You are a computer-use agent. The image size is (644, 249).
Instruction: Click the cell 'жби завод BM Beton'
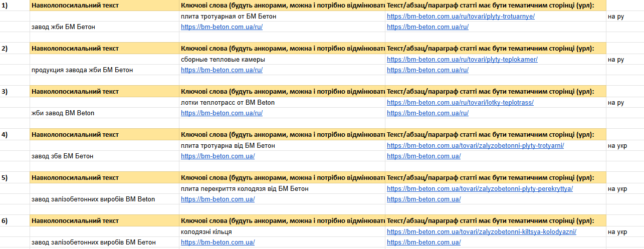pos(104,113)
